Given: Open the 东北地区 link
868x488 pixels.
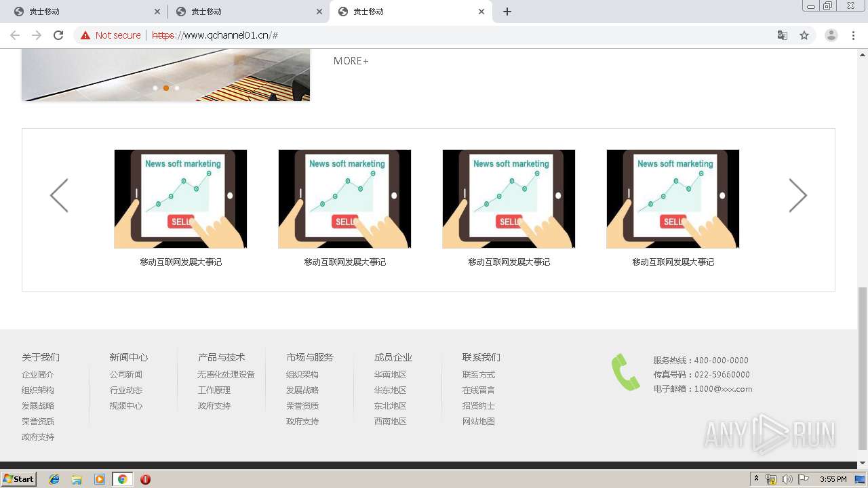Looking at the screenshot, I should click(x=391, y=406).
